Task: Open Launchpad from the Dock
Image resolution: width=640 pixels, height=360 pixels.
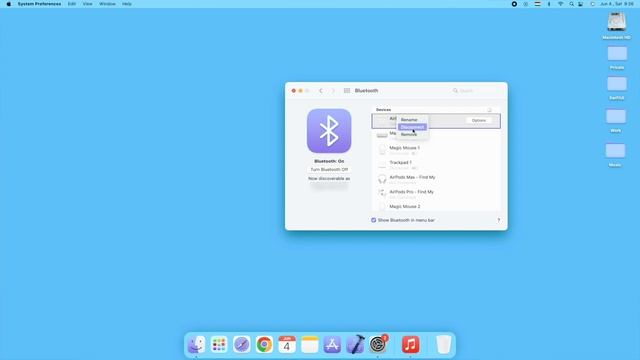Action: 219,344
